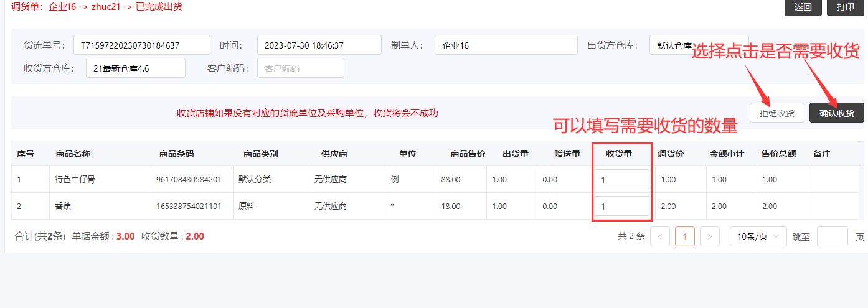Click the 客户编码 input field
Image resolution: width=868 pixels, height=308 pixels.
300,68
